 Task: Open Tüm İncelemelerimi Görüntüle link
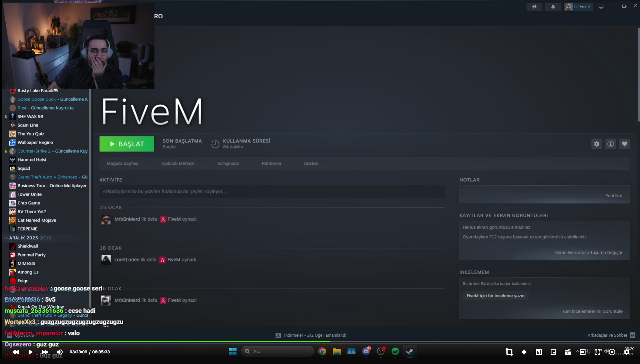point(592,311)
